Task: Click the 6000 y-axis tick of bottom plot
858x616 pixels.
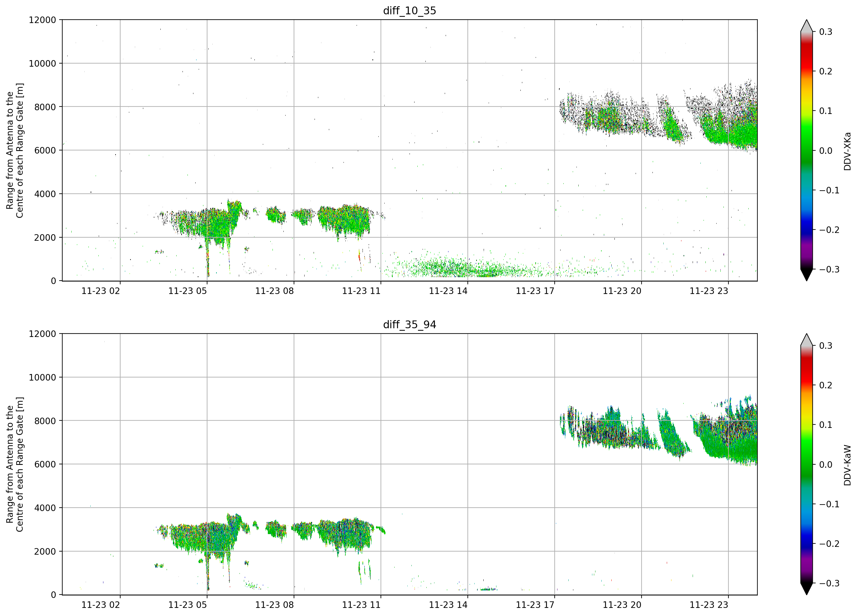Action: click(x=45, y=464)
